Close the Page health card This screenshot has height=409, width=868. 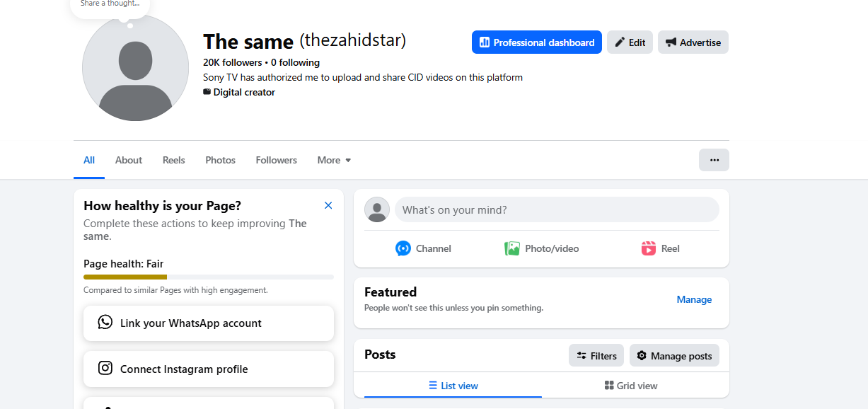(328, 205)
